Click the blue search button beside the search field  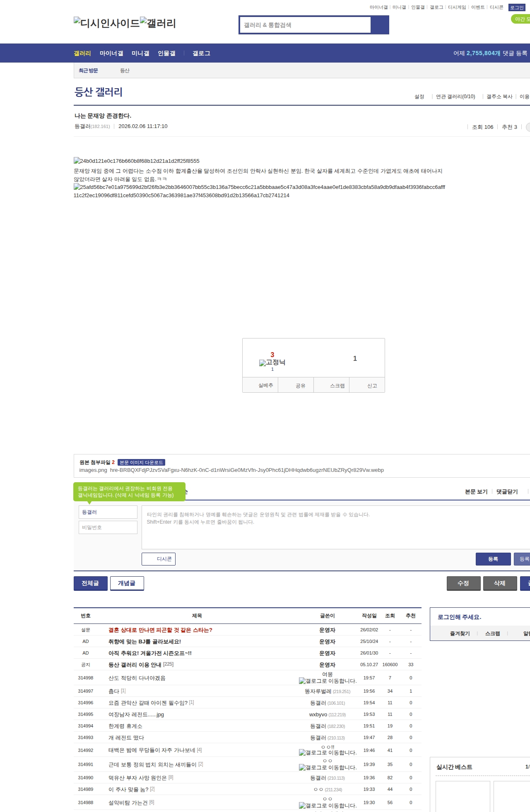coord(380,25)
